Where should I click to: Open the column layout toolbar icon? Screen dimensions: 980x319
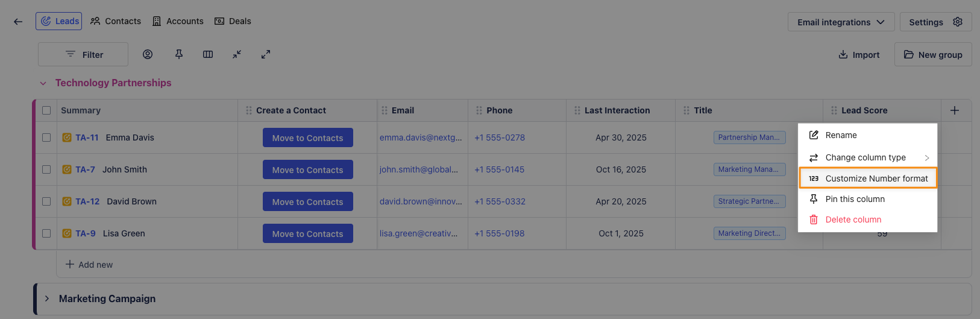pos(208,54)
